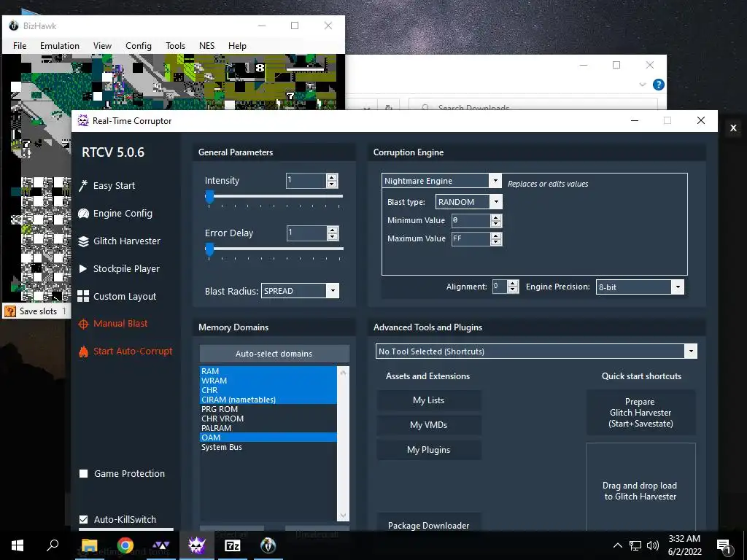Open Easy Start wand icon
Viewport: 747px width, 560px height.
tap(83, 186)
